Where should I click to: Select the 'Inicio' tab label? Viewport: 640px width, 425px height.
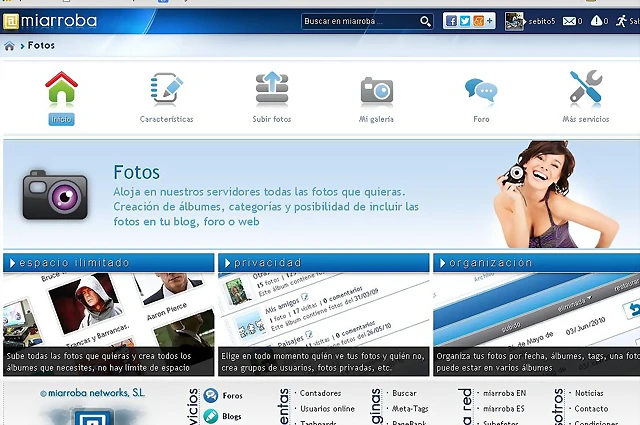61,119
